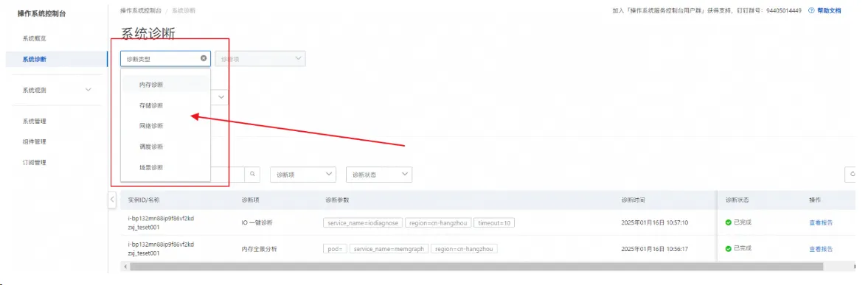The image size is (868, 285).
Task: Click the timeout=10 tag
Action: (494, 222)
